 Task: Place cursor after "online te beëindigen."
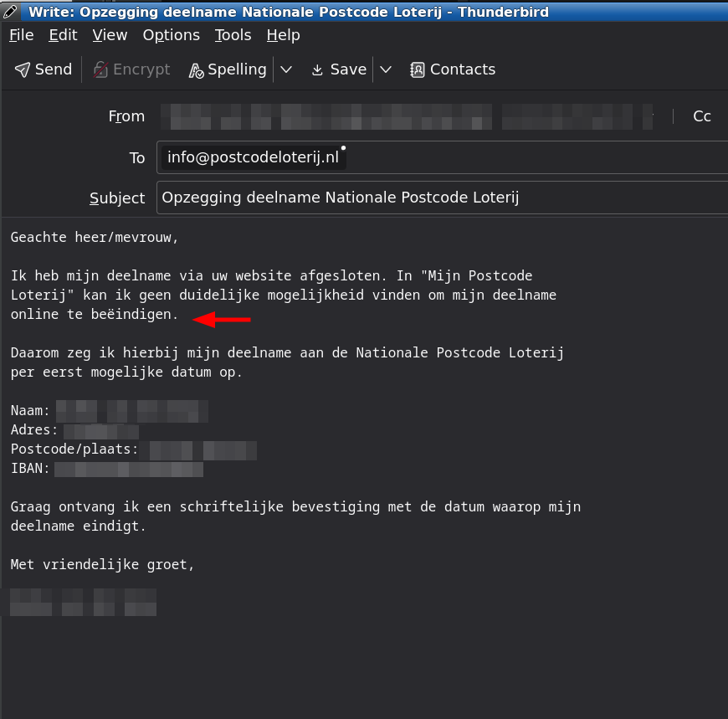coord(180,315)
